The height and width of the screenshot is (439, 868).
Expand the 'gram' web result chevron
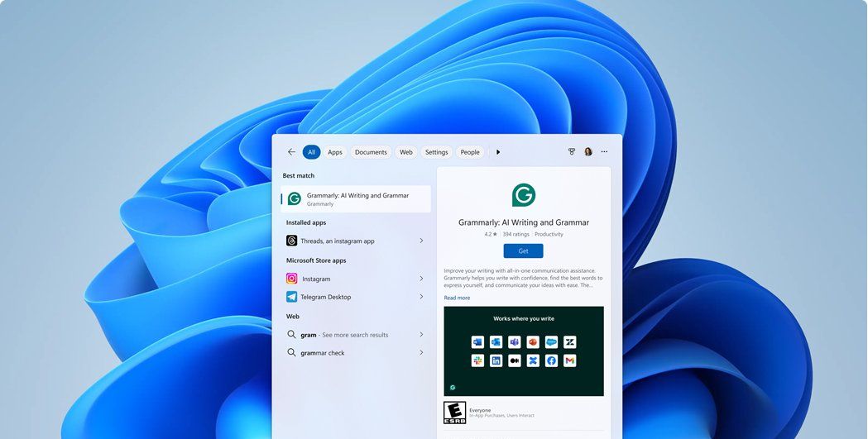click(421, 335)
